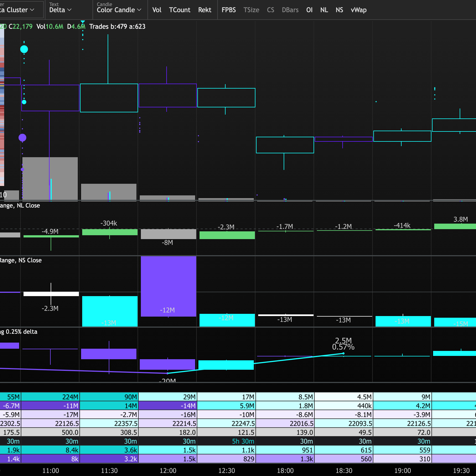This screenshot has width=476, height=476.
Task: Click the -8.6M table cell
Action: 285,415
